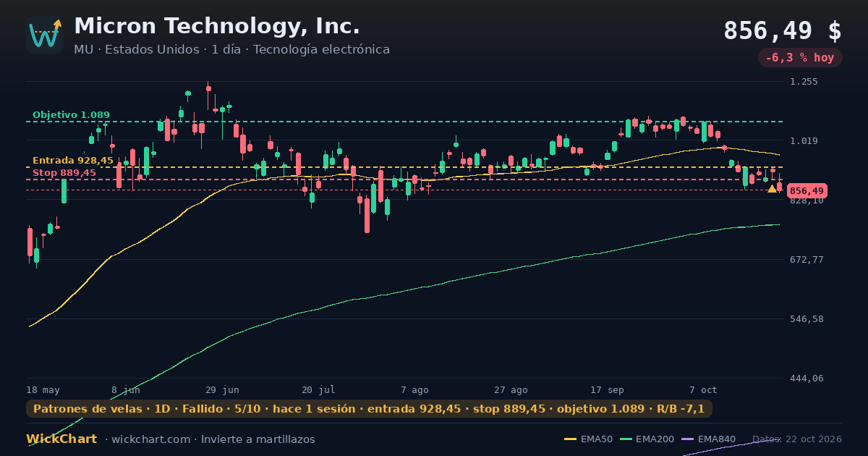This screenshot has width=868, height=456.
Task: Click the current price 856,49 $
Action: coord(783,31)
